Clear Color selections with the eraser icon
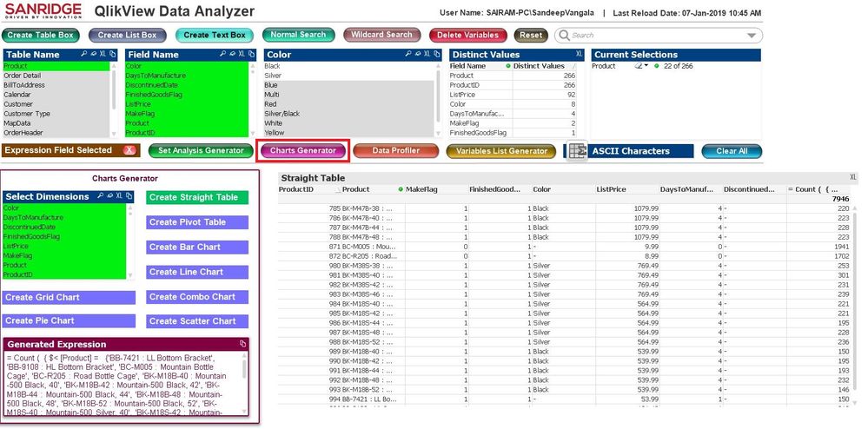 pyautogui.click(x=416, y=54)
